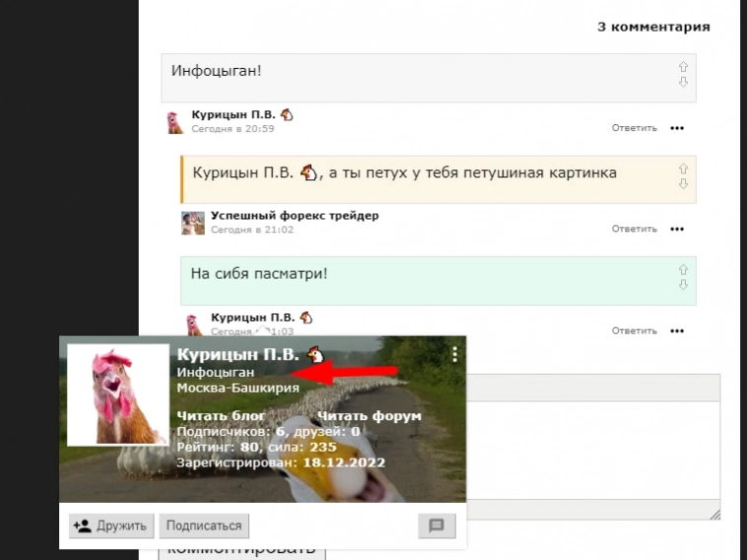The image size is (747, 560).
Task: Open Курицын П.В. author name at 20:59
Action: (234, 114)
